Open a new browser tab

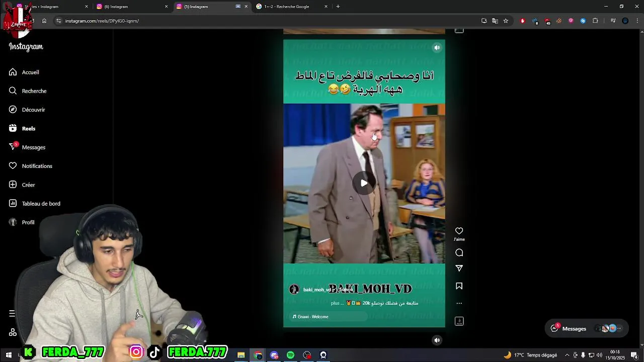(338, 7)
